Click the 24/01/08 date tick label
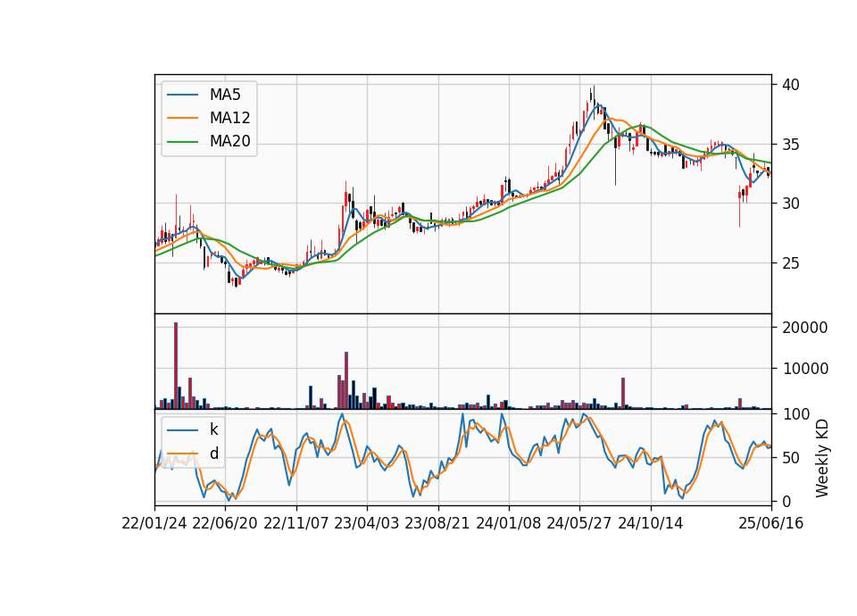 point(508,523)
